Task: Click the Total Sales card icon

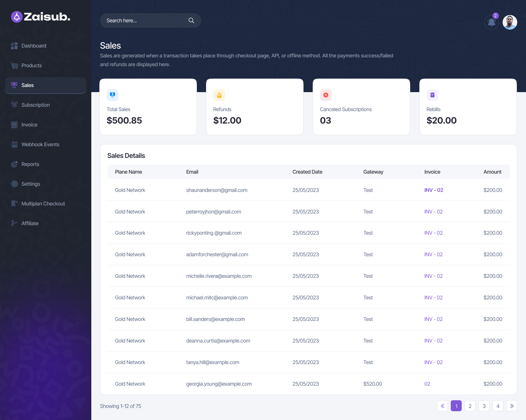Action: tap(113, 95)
